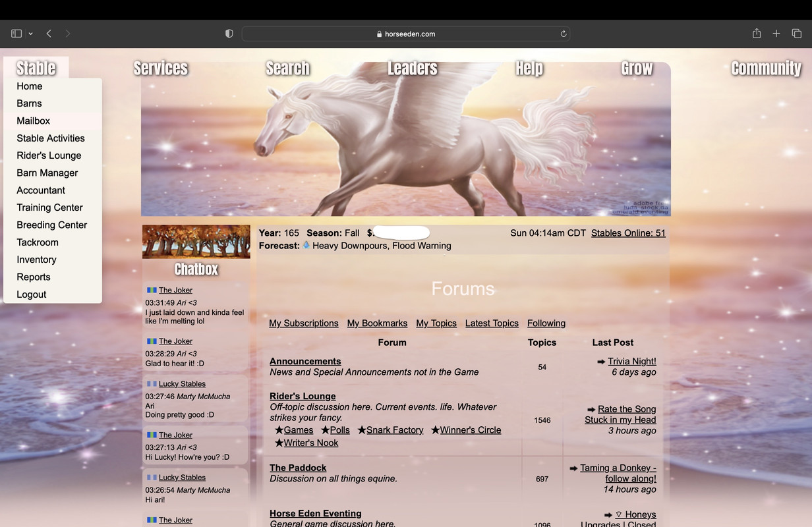812x527 pixels.
Task: Open a new tab with the plus icon
Action: (776, 34)
